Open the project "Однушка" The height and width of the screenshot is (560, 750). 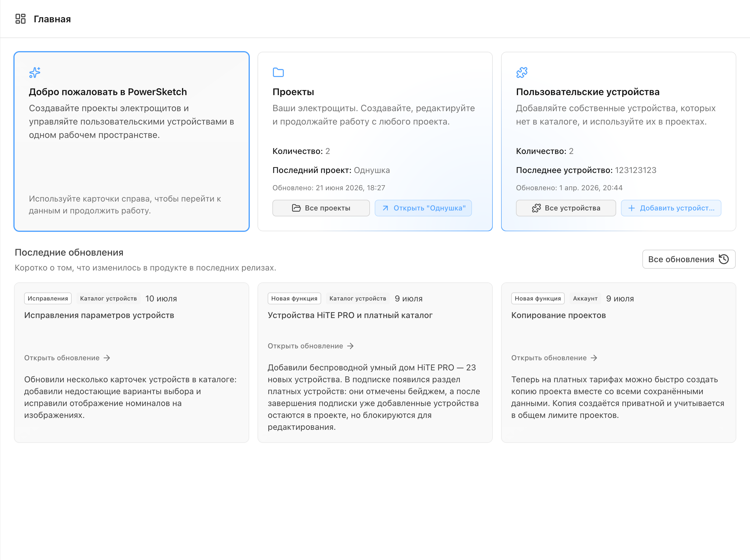click(423, 208)
